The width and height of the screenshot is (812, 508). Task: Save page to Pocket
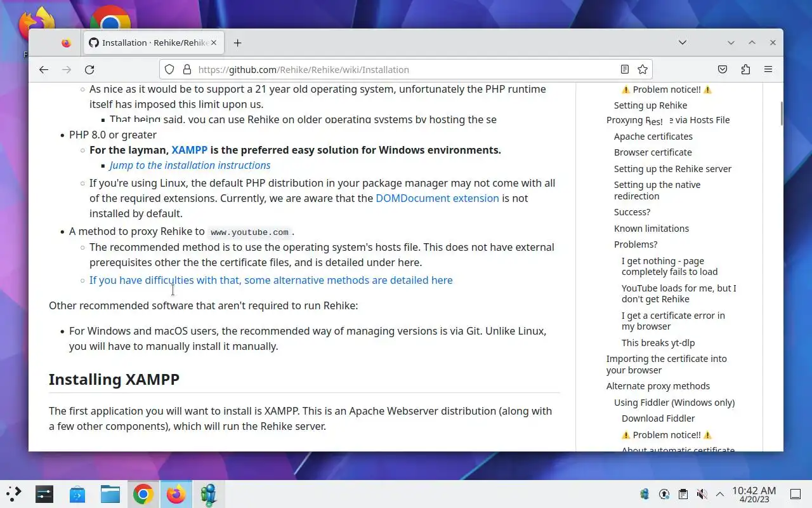pos(723,70)
